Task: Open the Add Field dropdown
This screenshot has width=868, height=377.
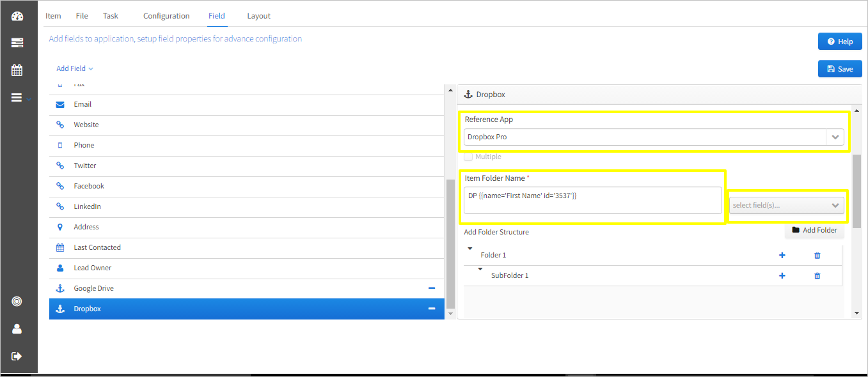Action: click(x=75, y=68)
